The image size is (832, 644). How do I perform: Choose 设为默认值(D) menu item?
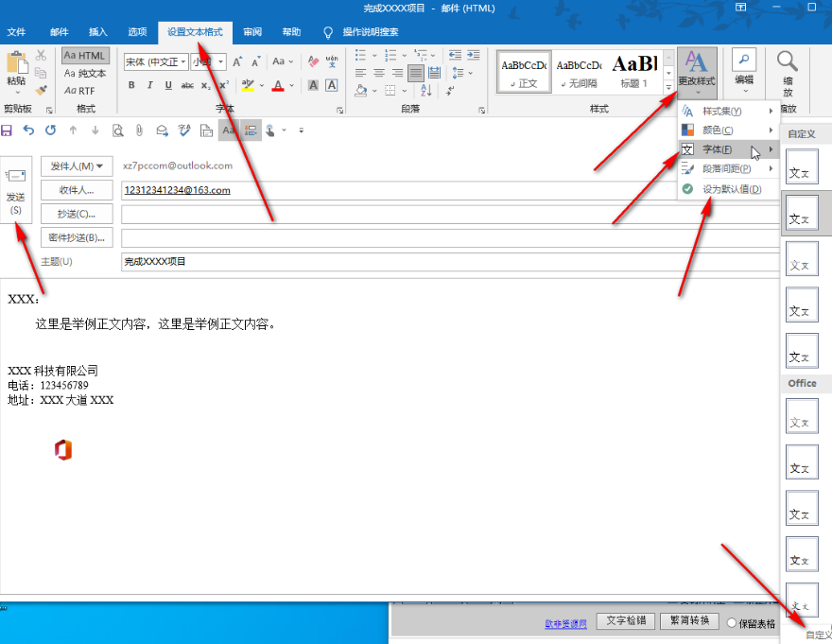pyautogui.click(x=728, y=189)
